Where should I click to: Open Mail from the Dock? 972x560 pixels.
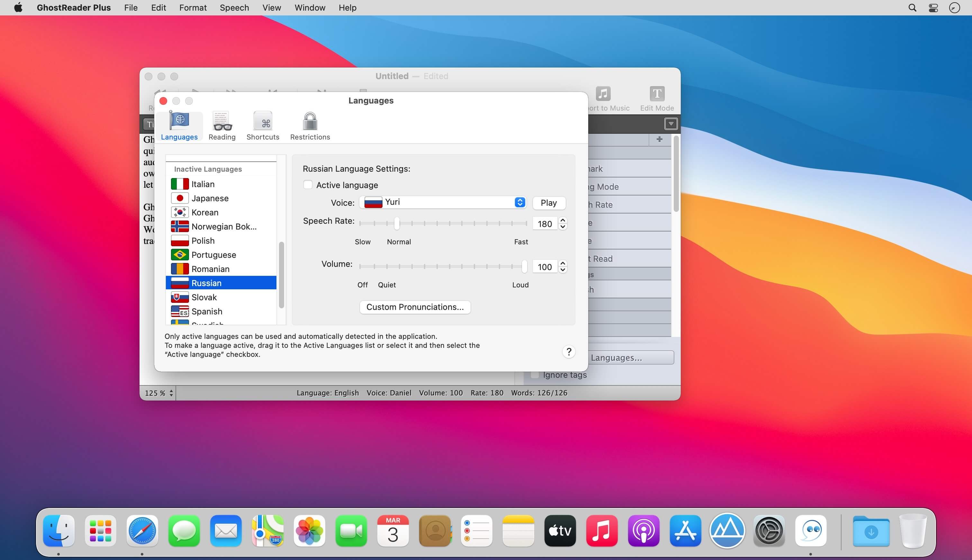226,530
